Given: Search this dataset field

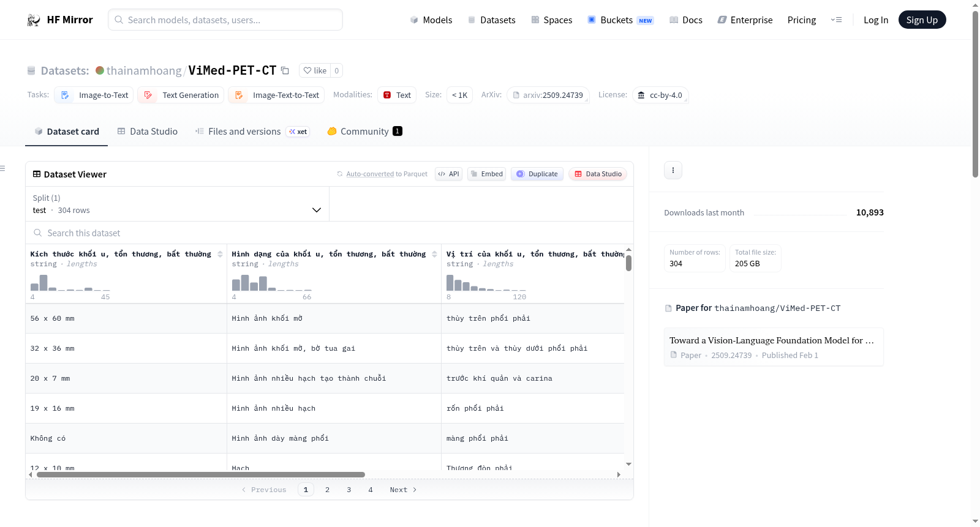Looking at the screenshot, I should point(330,233).
